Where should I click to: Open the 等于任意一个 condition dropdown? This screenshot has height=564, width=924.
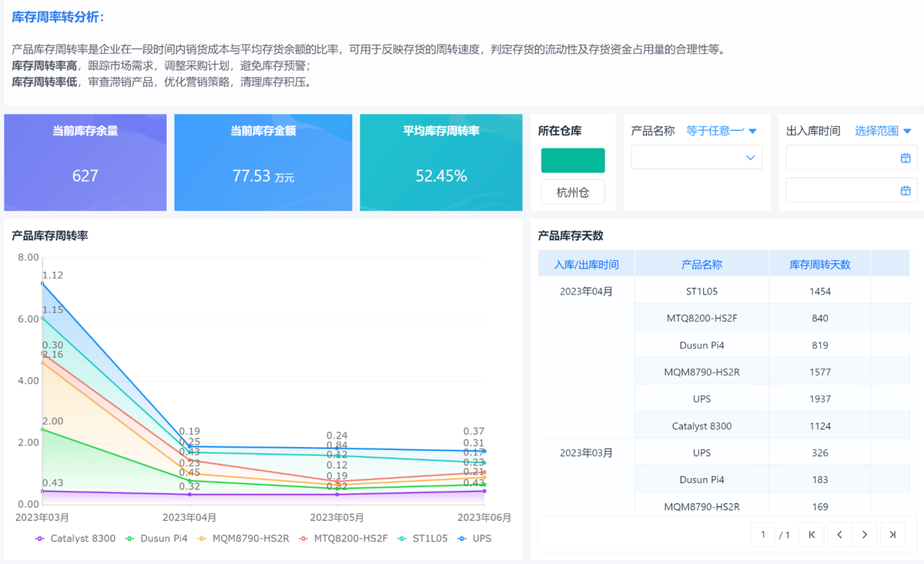tap(721, 131)
